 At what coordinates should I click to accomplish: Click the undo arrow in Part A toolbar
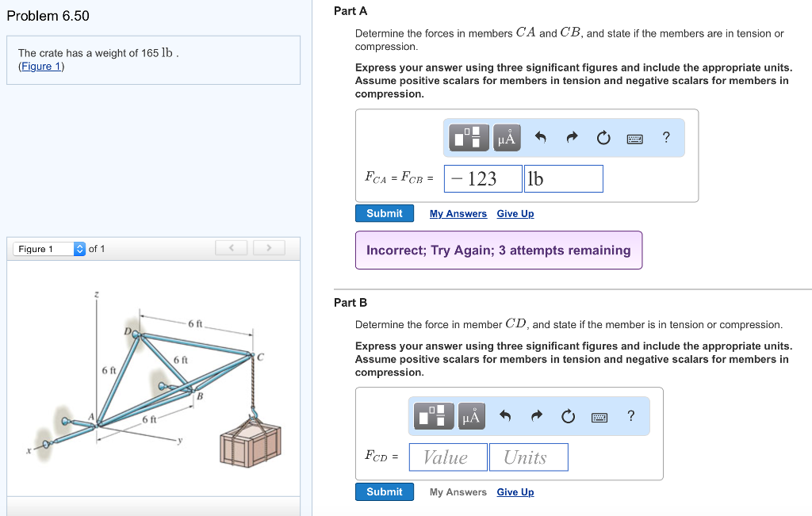(x=540, y=137)
